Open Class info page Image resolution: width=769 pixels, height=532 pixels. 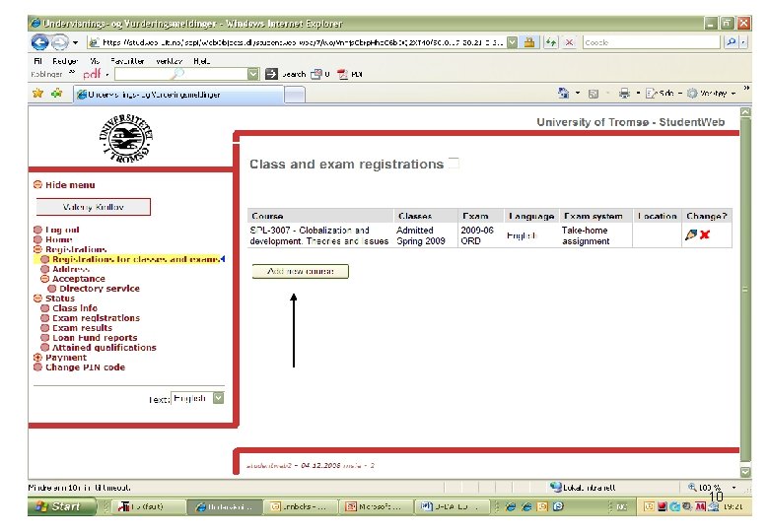[x=75, y=308]
